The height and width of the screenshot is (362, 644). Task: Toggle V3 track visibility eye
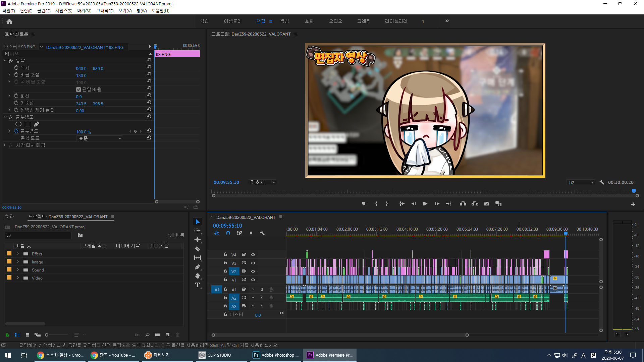pos(253,263)
